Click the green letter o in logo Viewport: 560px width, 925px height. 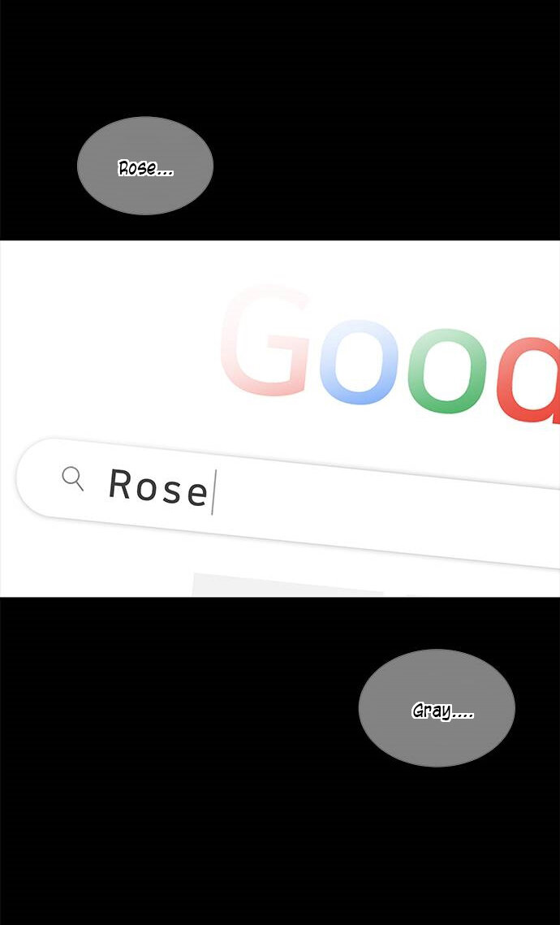447,371
